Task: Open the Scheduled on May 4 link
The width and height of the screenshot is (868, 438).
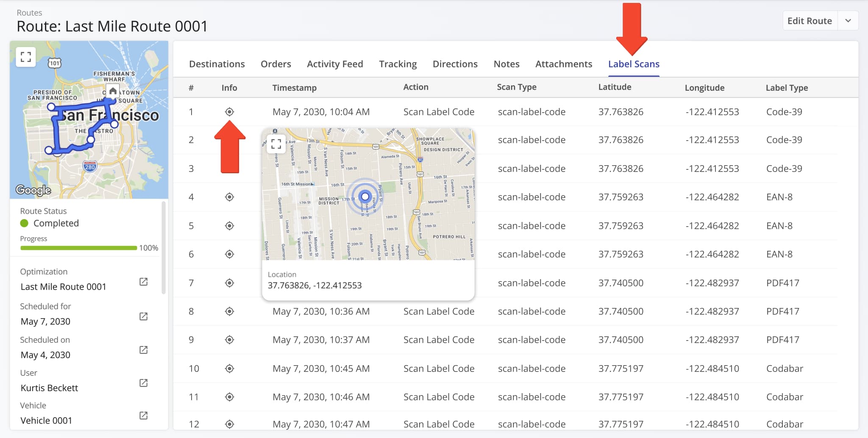Action: point(144,350)
